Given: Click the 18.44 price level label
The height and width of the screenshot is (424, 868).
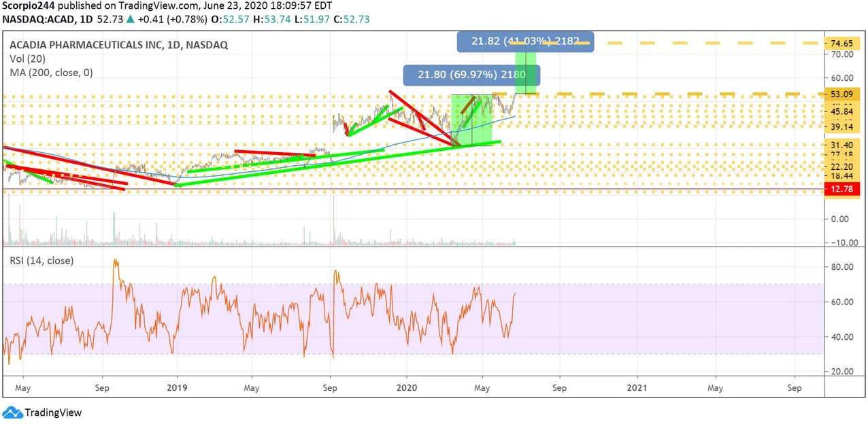Looking at the screenshot, I should click(841, 176).
